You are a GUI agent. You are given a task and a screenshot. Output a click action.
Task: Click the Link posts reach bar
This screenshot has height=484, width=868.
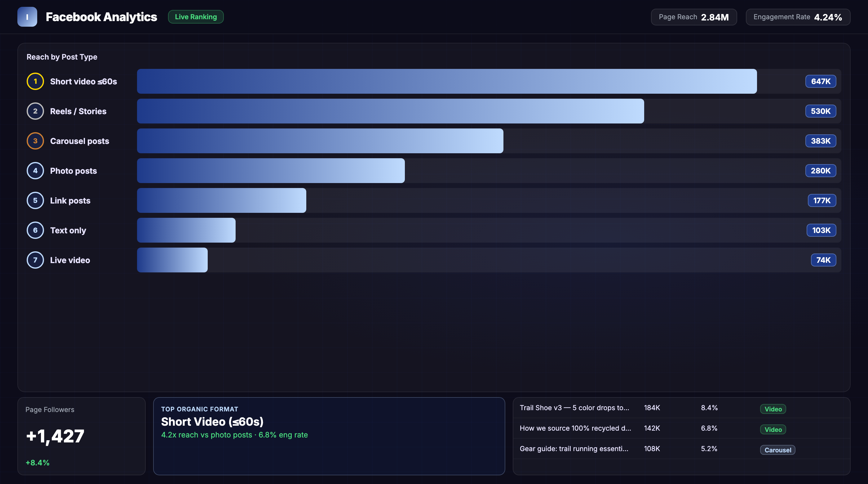(x=222, y=200)
